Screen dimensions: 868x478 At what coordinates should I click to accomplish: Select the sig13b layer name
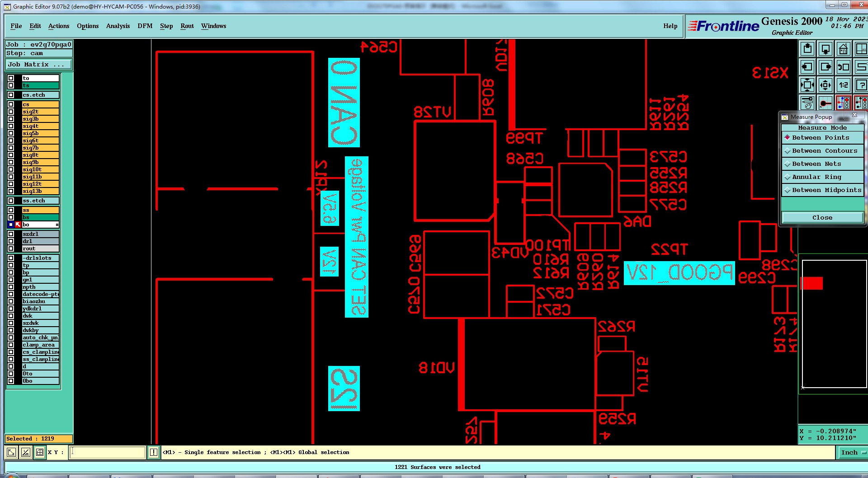coord(40,191)
